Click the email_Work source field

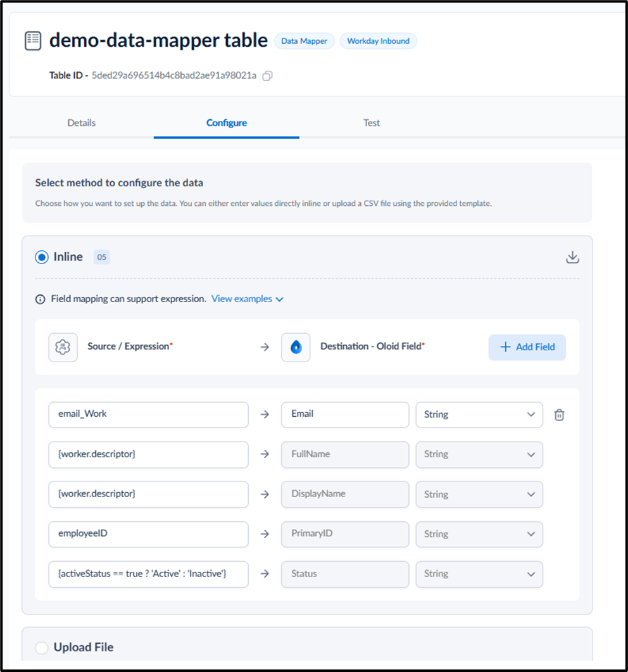tap(148, 414)
